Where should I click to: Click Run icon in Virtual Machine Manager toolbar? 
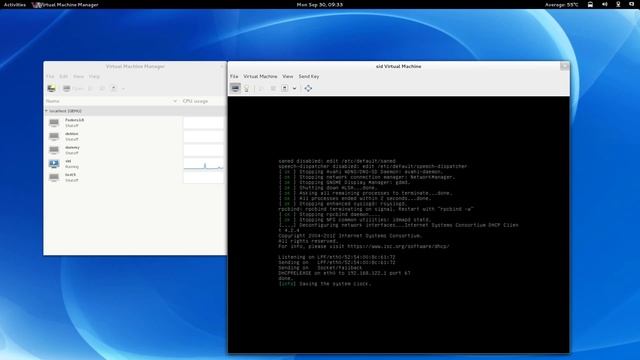coord(91,88)
